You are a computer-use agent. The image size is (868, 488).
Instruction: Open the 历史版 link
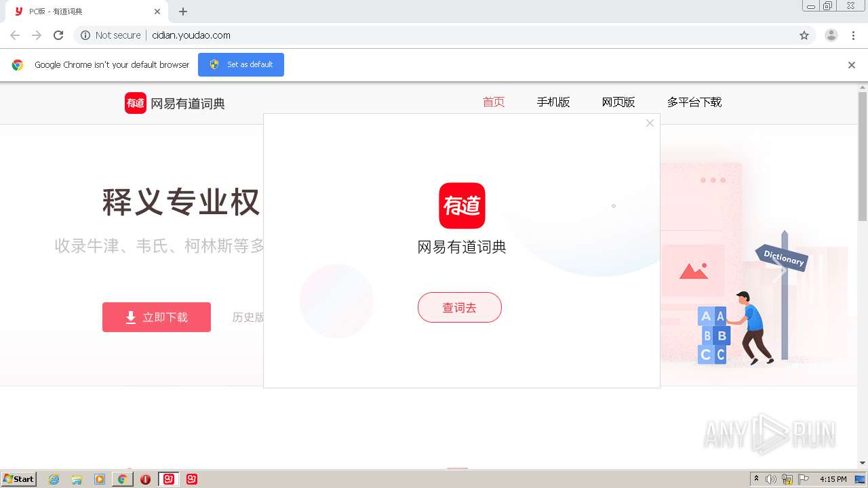(x=248, y=317)
